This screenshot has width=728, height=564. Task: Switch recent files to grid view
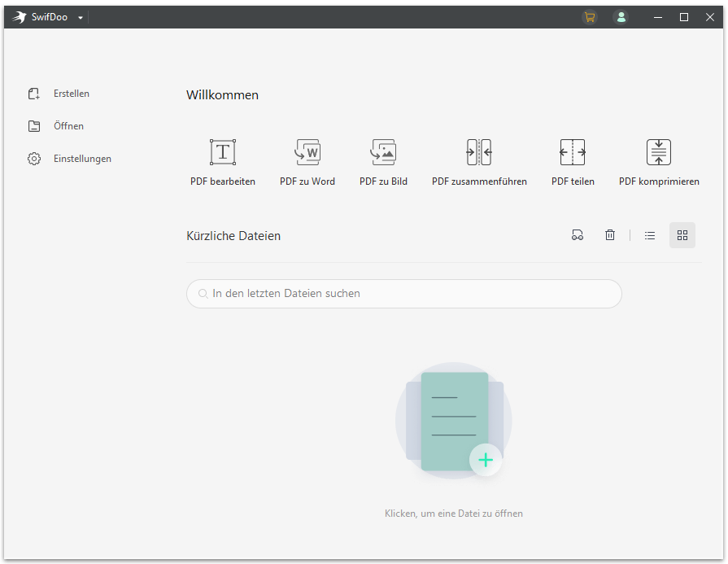[682, 235]
